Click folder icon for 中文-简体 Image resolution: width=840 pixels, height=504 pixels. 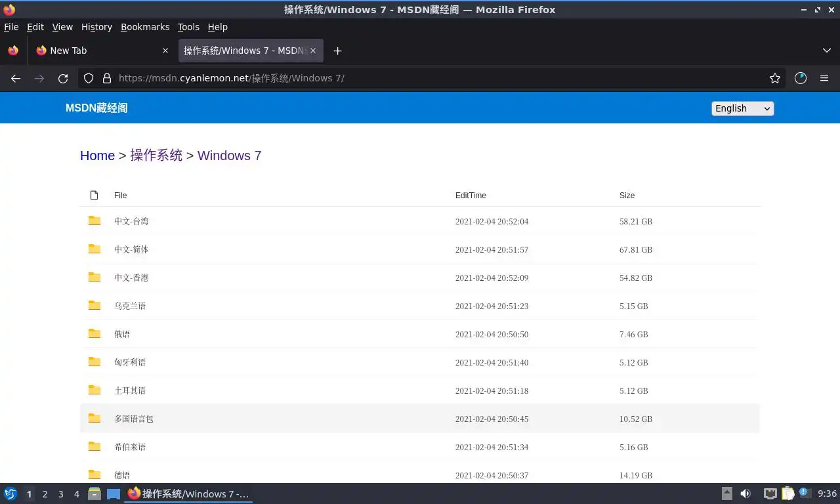(94, 249)
